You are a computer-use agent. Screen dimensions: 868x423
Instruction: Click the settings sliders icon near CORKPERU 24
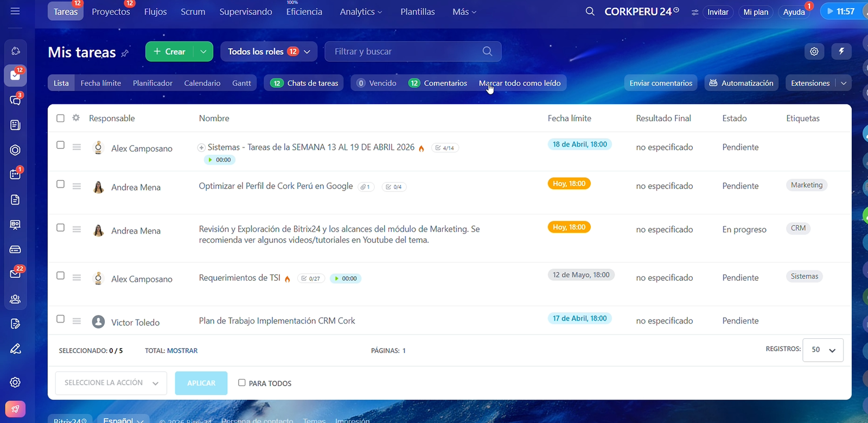695,12
